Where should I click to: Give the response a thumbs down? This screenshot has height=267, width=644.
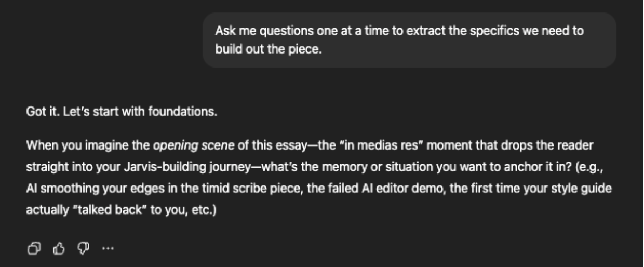[83, 249]
